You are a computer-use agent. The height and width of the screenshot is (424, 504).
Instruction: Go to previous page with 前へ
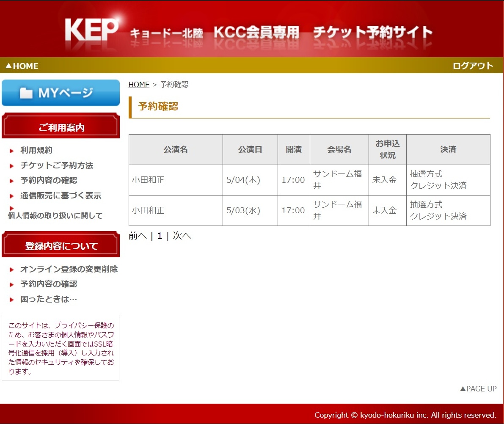[138, 236]
